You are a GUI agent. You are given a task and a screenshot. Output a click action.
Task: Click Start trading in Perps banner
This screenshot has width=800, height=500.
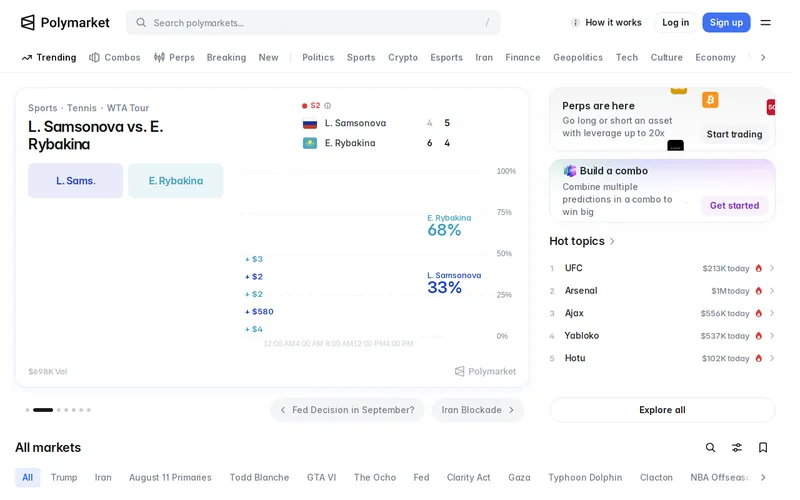click(x=734, y=134)
